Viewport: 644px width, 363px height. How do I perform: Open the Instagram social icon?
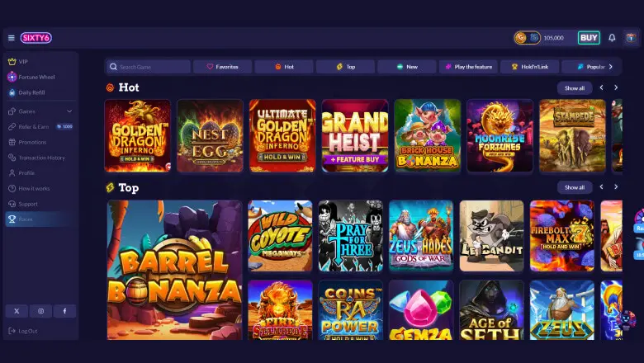coord(40,311)
